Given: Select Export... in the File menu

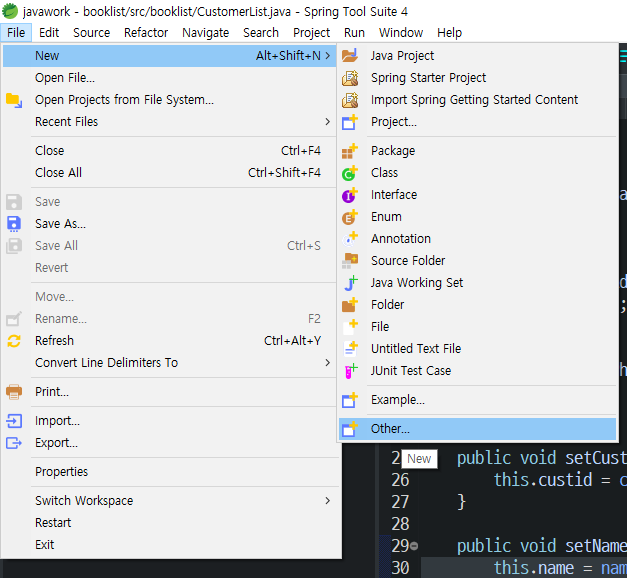Looking at the screenshot, I should (169, 443).
